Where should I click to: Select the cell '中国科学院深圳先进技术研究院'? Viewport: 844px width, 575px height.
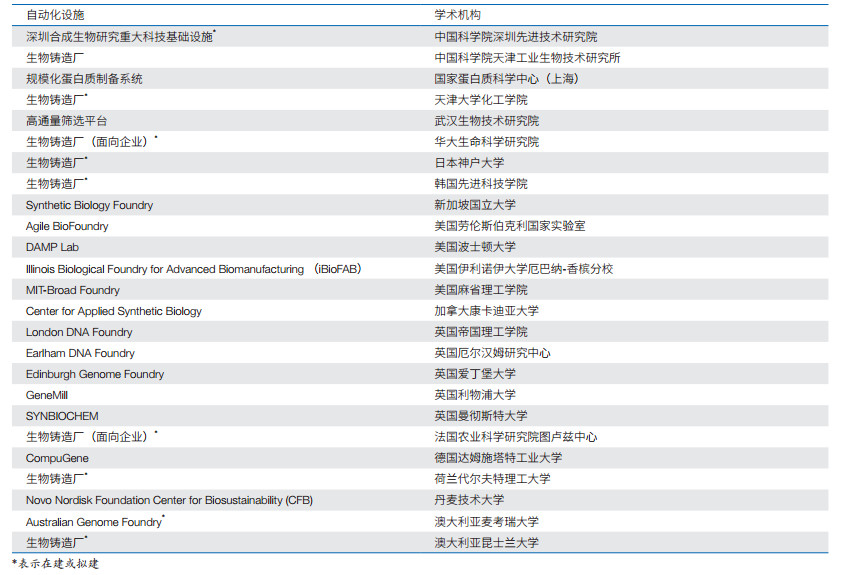516,37
